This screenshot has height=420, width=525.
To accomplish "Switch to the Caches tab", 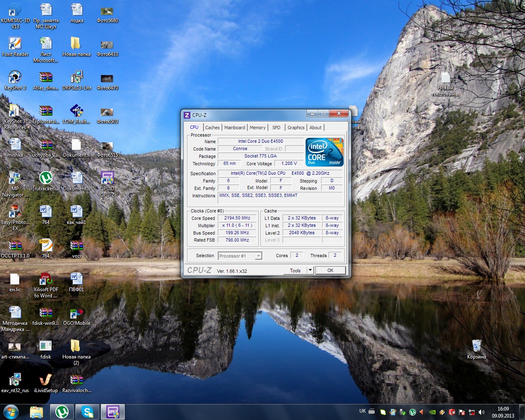I will tap(212, 128).
